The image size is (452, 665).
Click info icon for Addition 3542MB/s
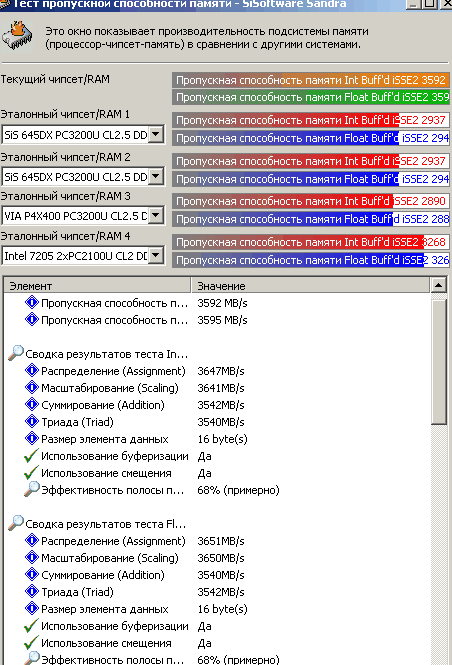pos(32,405)
